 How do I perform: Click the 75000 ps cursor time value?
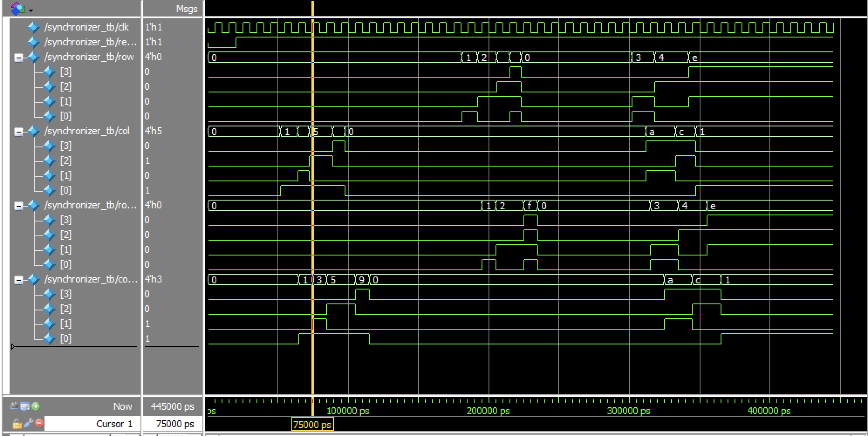(x=174, y=424)
